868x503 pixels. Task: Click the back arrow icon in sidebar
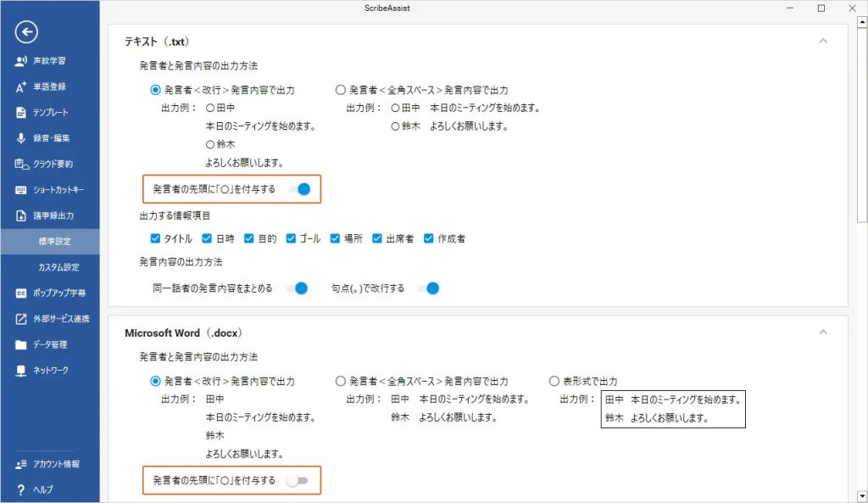(27, 32)
